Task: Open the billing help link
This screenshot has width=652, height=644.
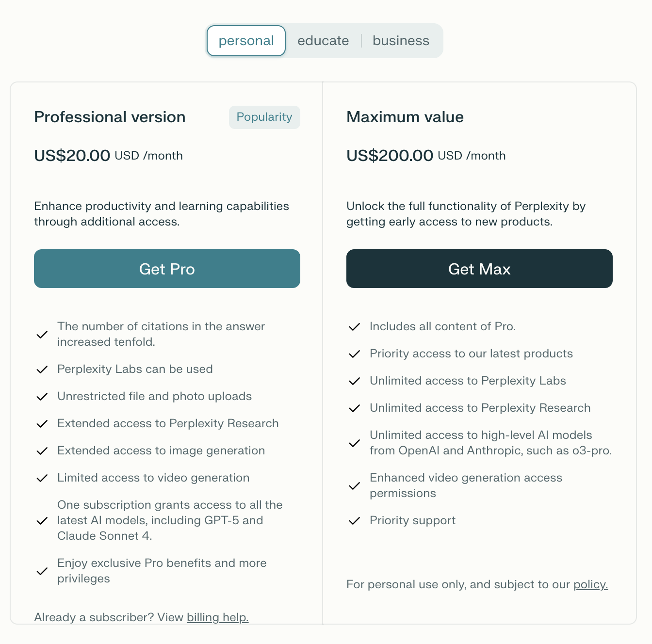Action: [x=217, y=617]
